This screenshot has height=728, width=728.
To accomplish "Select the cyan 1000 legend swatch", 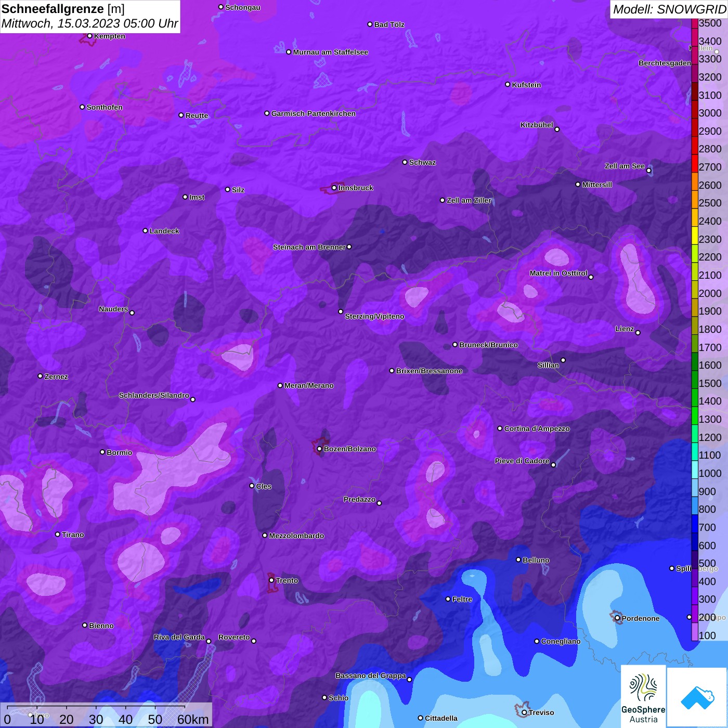I will click(x=695, y=470).
